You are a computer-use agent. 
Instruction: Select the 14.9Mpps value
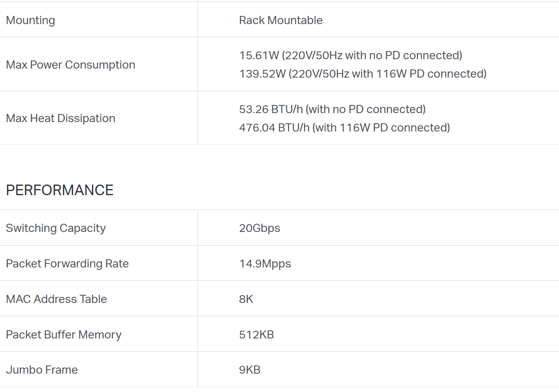tap(265, 264)
